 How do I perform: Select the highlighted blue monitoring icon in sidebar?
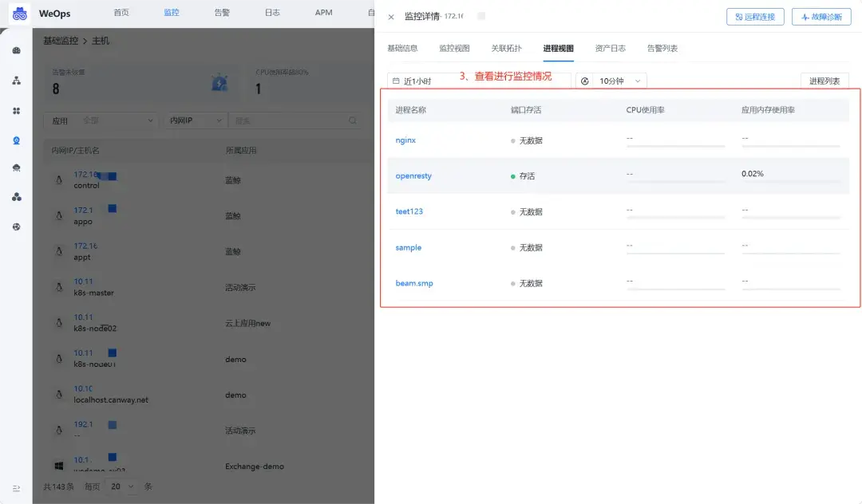click(x=18, y=140)
